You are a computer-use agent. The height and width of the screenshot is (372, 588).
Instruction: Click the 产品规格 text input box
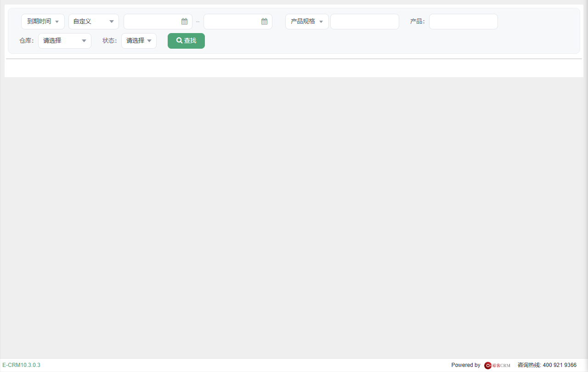coord(365,22)
